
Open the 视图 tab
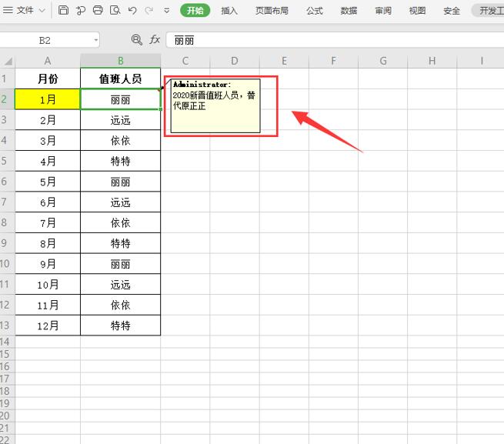pos(417,11)
